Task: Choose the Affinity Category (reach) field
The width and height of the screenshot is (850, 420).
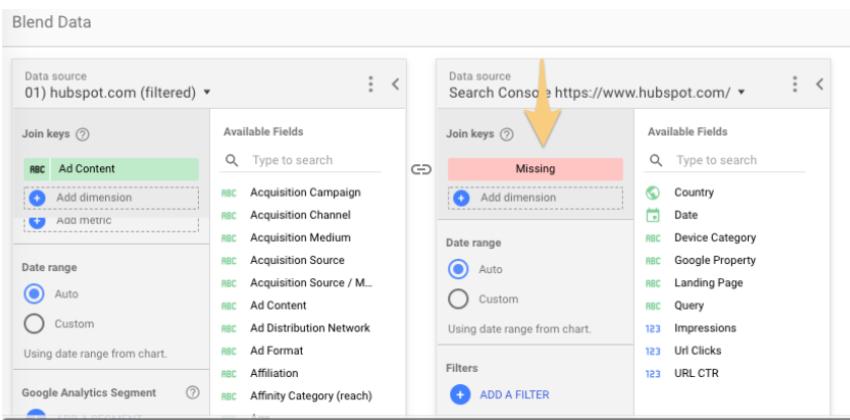Action: [x=311, y=396]
